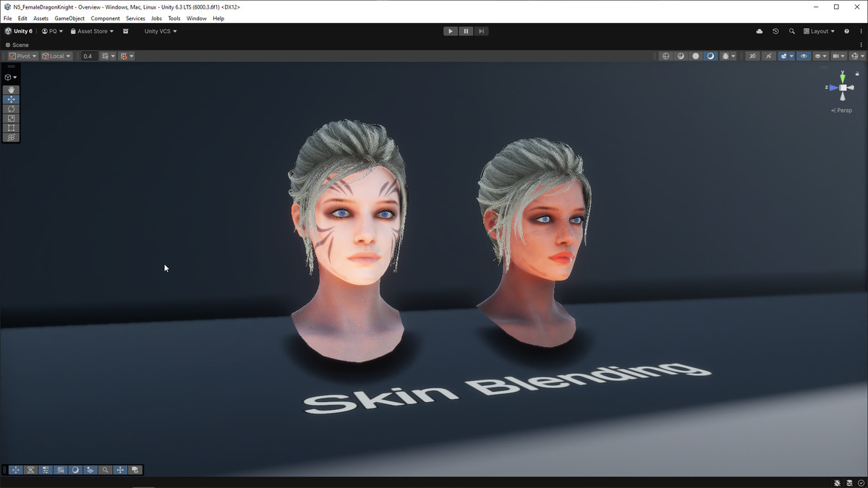Image resolution: width=868 pixels, height=488 pixels.
Task: Select the Rotate tool
Action: (x=11, y=108)
